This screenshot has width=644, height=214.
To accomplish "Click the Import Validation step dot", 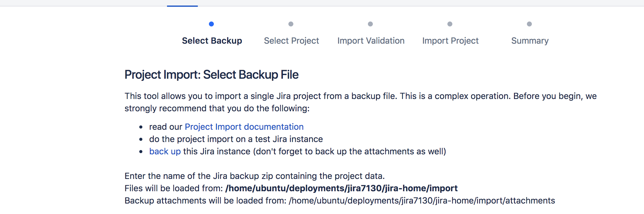I will [x=370, y=24].
